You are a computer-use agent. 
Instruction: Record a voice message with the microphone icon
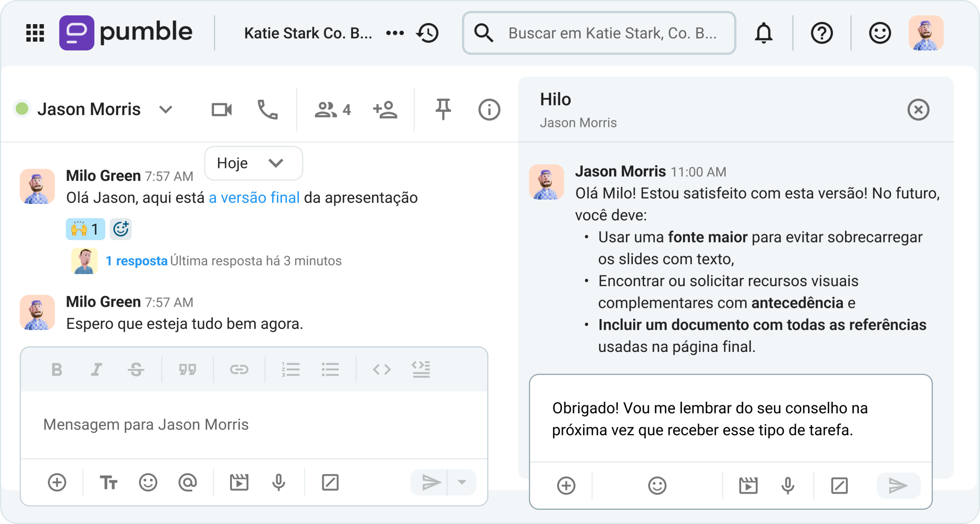(x=278, y=482)
